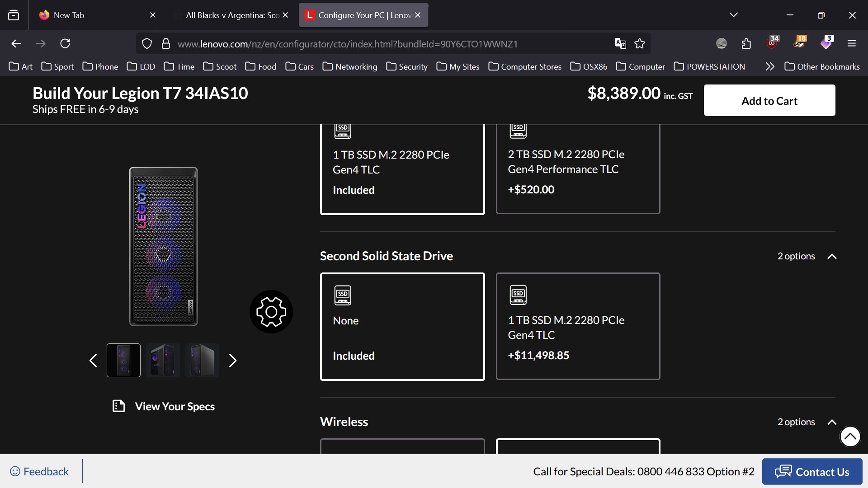Collapse Second Solid State Drive section

click(x=831, y=256)
